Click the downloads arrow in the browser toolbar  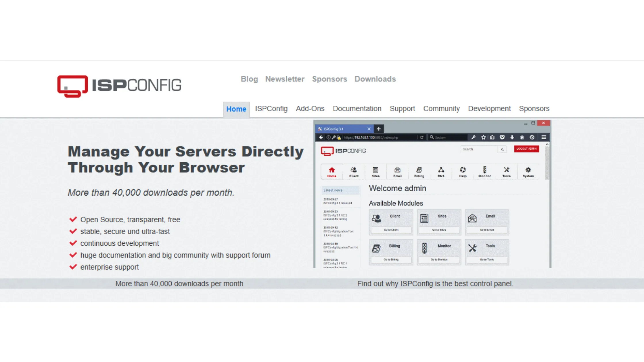point(512,137)
